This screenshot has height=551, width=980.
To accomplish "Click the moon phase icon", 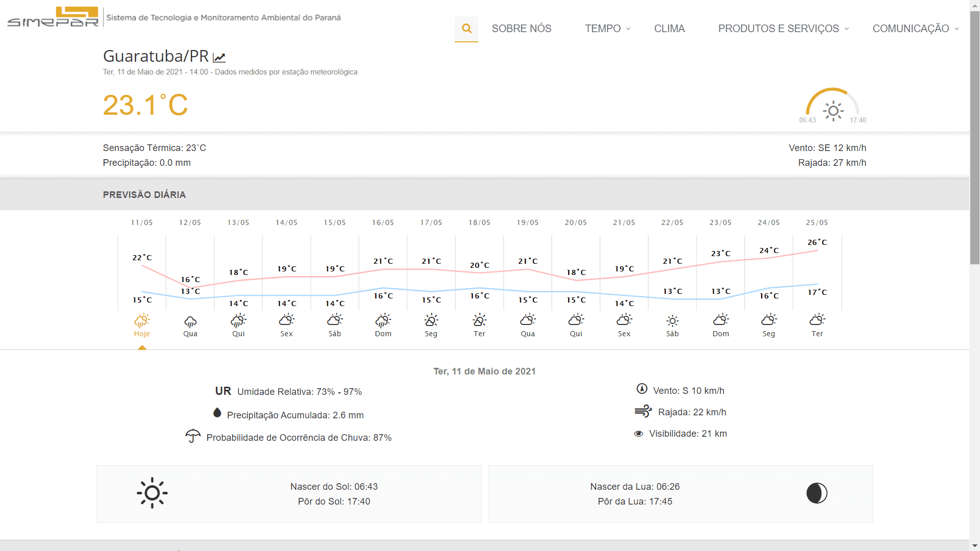I will pyautogui.click(x=817, y=493).
